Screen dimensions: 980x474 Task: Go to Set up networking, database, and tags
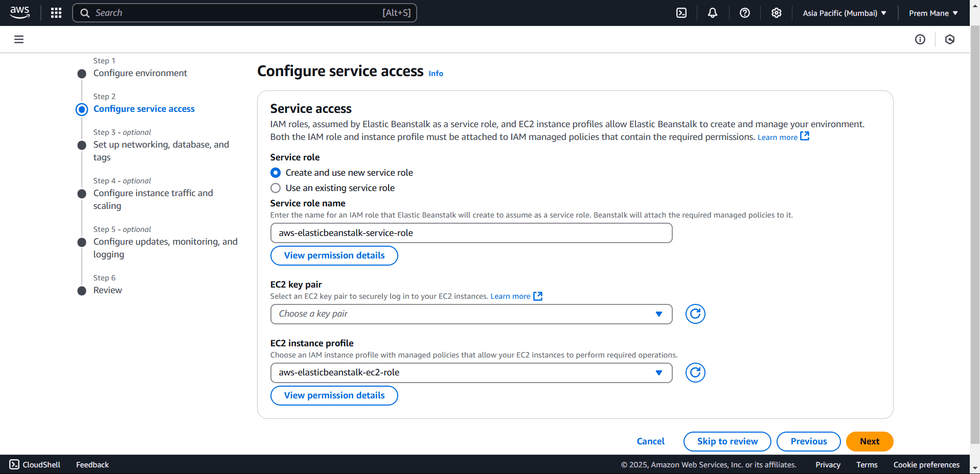(161, 151)
